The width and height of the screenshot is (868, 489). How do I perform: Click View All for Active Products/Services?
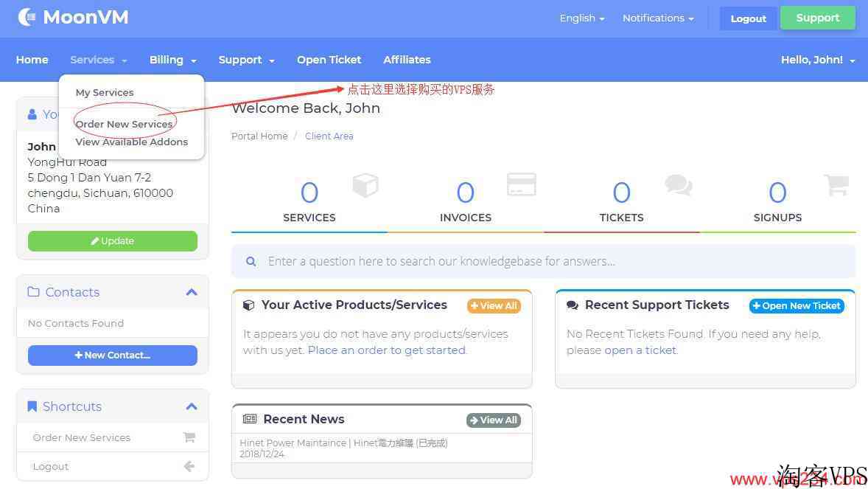[494, 305]
